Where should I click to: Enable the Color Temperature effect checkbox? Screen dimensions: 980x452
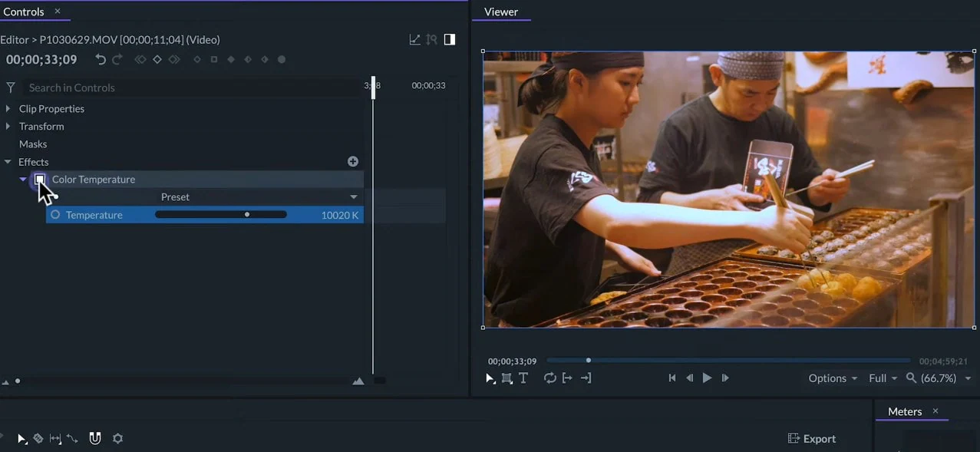[x=40, y=179]
